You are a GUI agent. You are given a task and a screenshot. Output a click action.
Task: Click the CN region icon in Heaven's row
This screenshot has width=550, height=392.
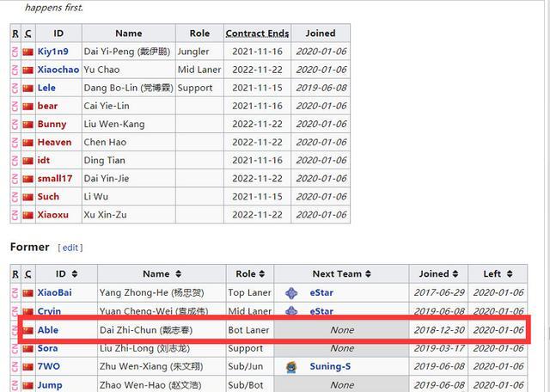coord(15,142)
